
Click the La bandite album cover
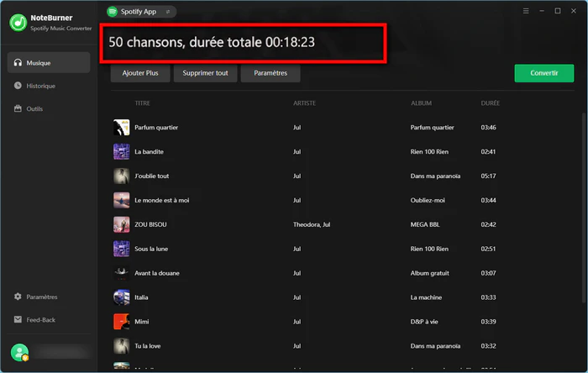point(122,152)
